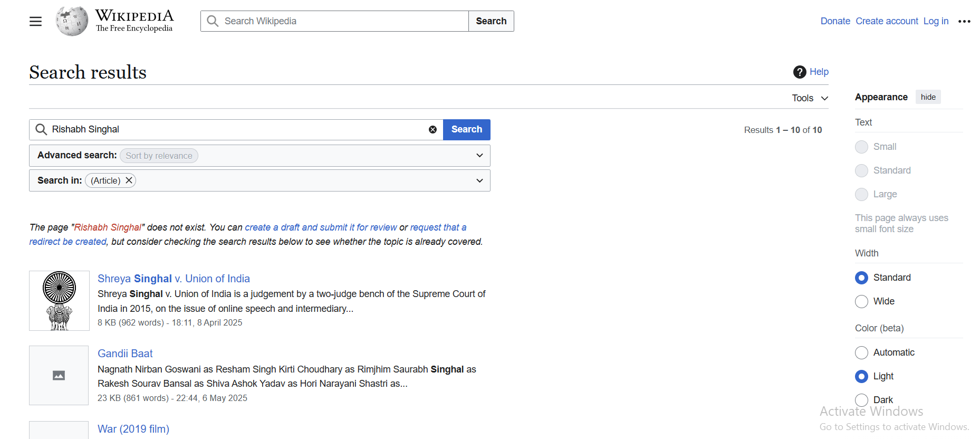Remove the Article namespace filter tag
Viewport: 980px width, 439px height.
(129, 180)
